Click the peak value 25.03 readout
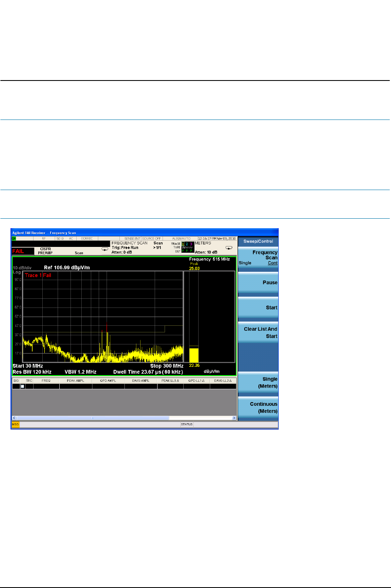This screenshot has height=588, width=391. point(194,268)
